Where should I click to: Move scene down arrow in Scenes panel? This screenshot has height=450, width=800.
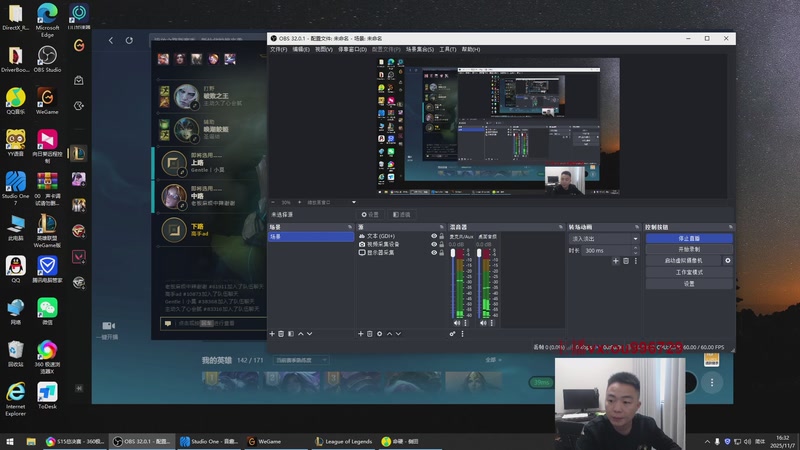pyautogui.click(x=310, y=334)
